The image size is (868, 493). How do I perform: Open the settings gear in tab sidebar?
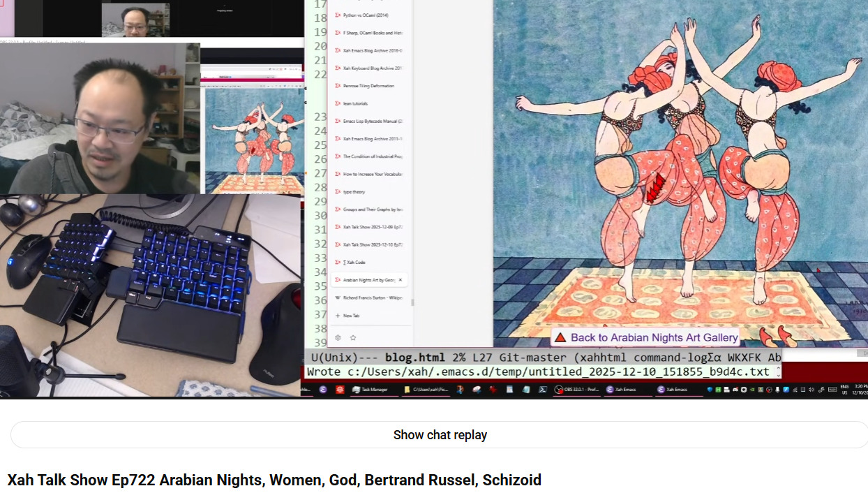[x=338, y=337]
